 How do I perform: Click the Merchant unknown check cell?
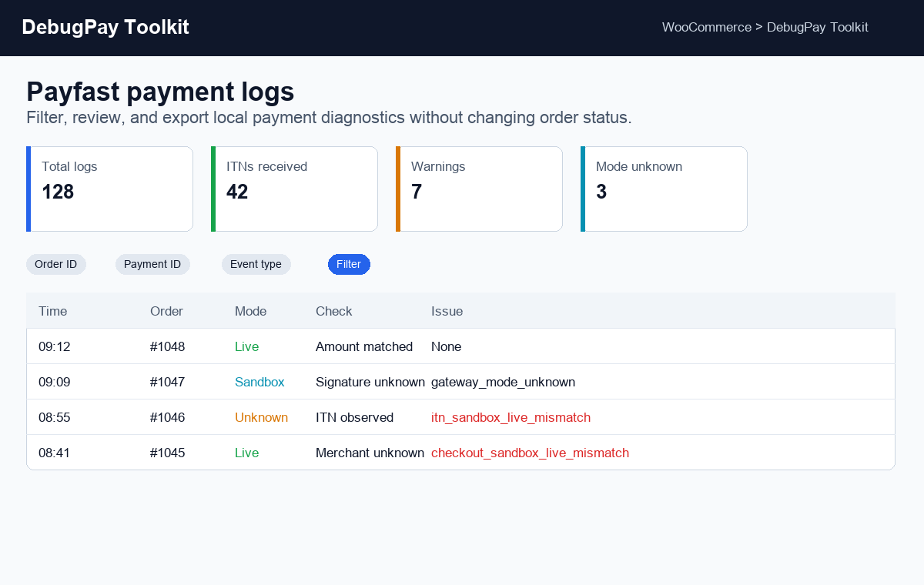pos(370,453)
